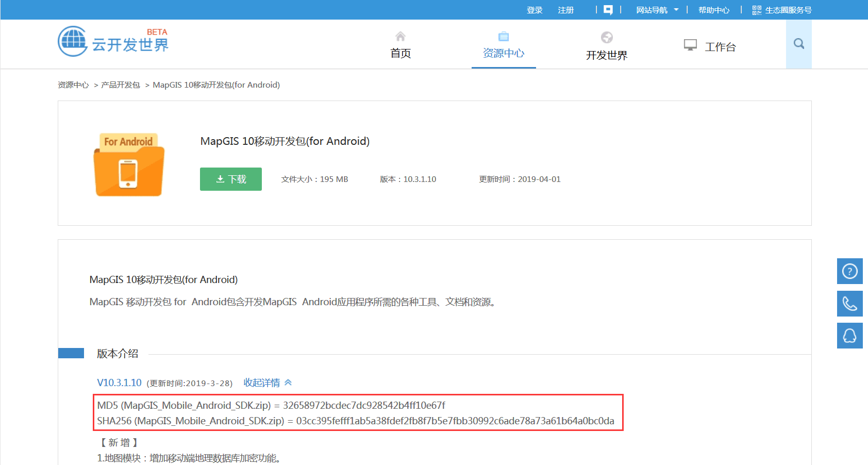The height and width of the screenshot is (465, 868).
Task: Click the icon above 资源中心 tab
Action: point(504,36)
